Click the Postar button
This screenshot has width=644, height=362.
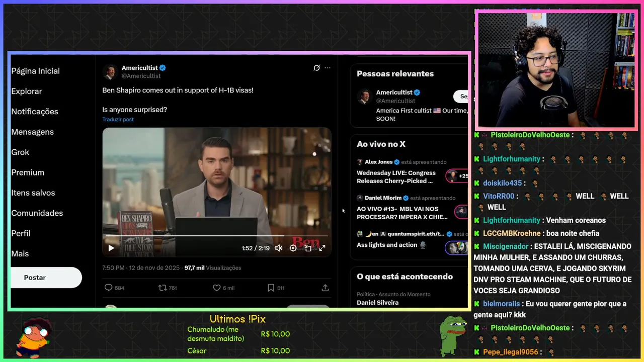pyautogui.click(x=46, y=278)
